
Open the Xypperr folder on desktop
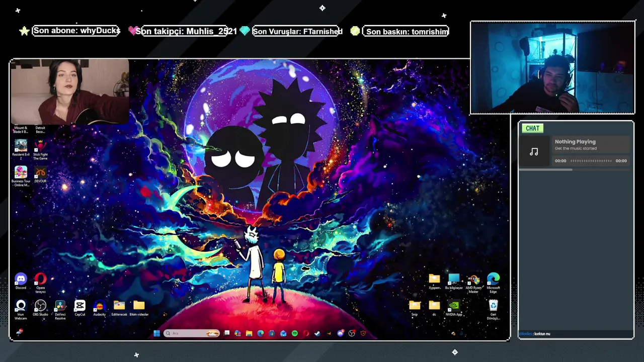434,281
